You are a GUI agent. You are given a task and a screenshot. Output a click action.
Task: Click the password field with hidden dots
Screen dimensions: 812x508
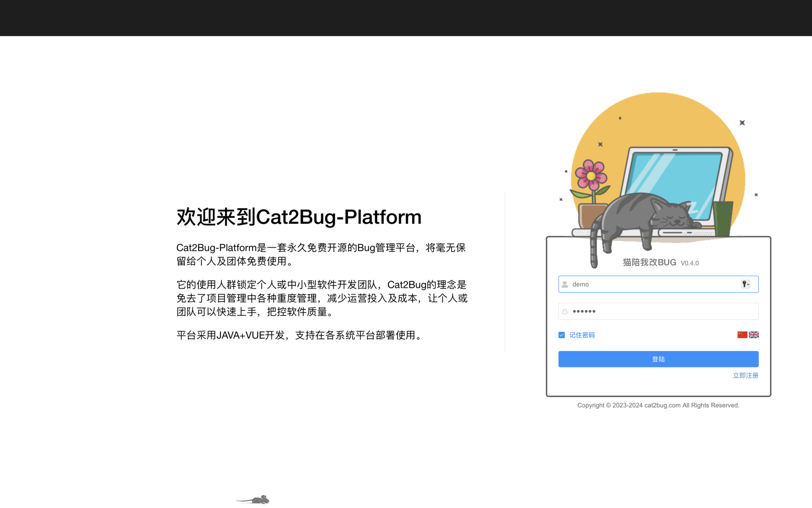(x=658, y=311)
